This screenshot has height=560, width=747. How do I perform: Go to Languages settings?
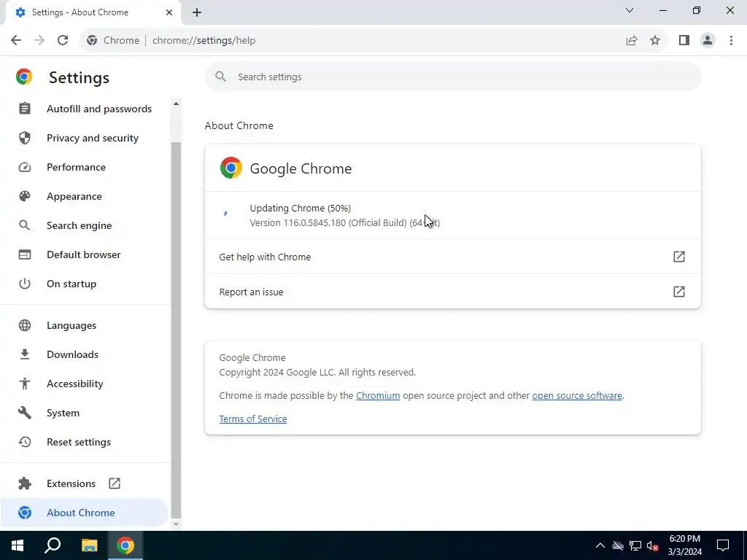tap(85, 326)
